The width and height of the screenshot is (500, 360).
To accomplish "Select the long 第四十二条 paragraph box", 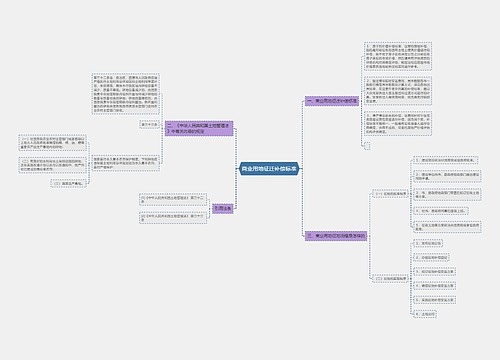I will pos(126,94).
